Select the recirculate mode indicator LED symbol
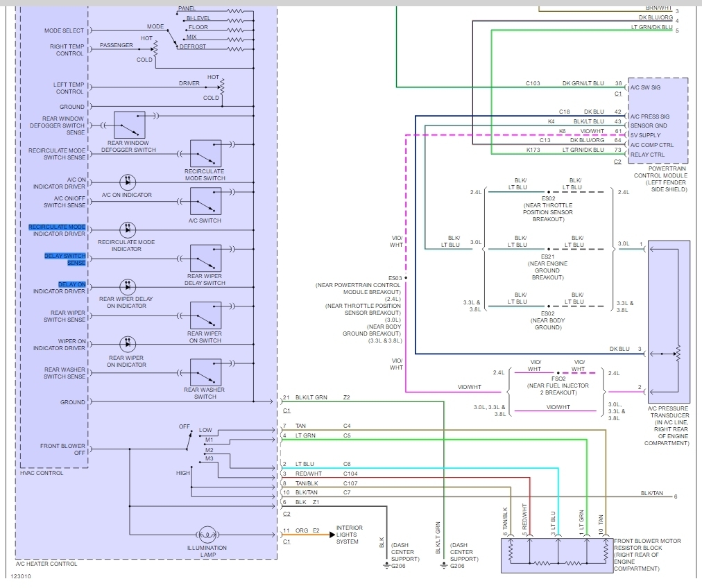The height and width of the screenshot is (588, 702). 127,230
